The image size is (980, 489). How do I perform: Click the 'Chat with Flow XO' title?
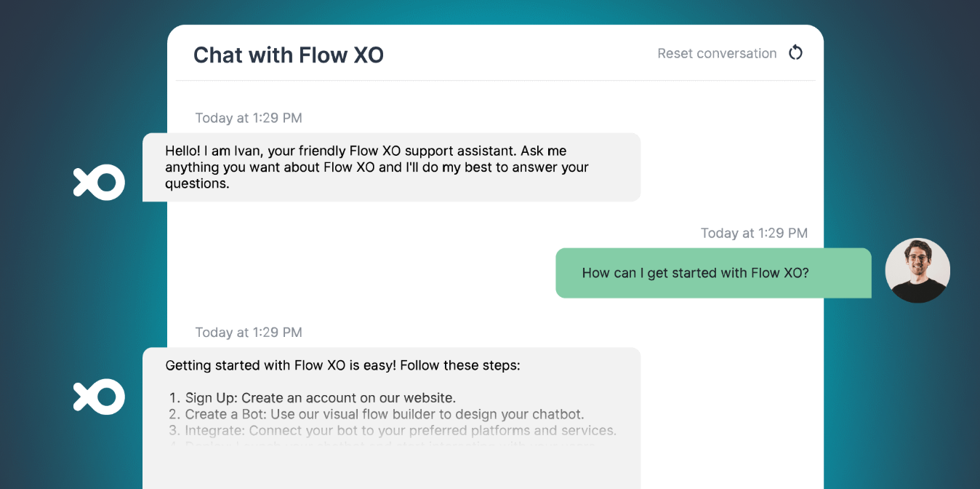coord(289,54)
